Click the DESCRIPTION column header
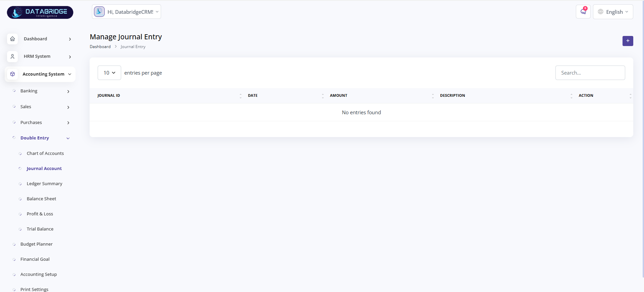 [452, 96]
